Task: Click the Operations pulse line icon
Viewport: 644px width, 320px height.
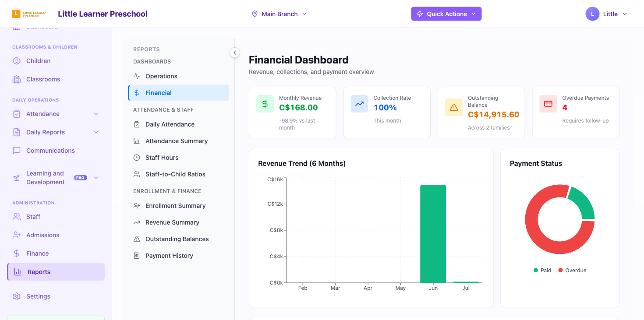Action: click(137, 76)
